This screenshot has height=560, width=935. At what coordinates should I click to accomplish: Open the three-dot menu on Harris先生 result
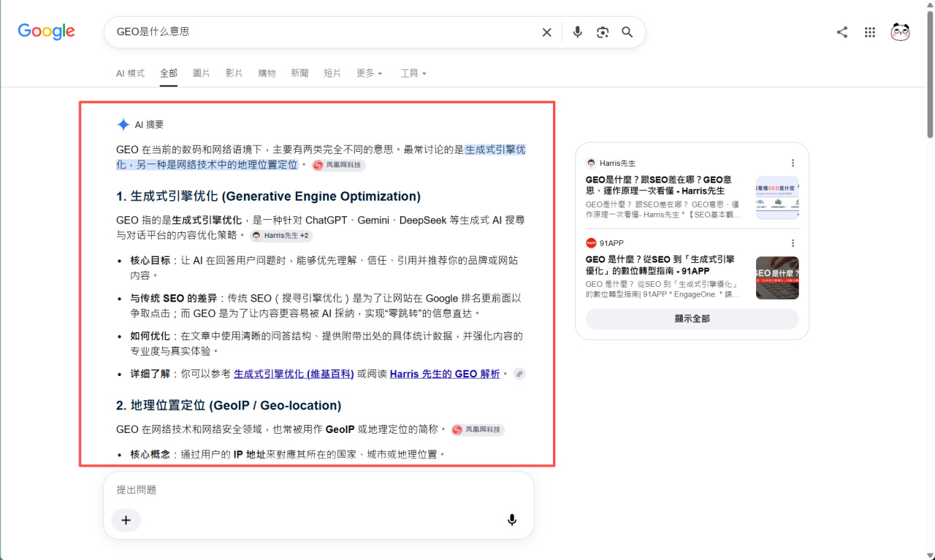click(x=793, y=163)
